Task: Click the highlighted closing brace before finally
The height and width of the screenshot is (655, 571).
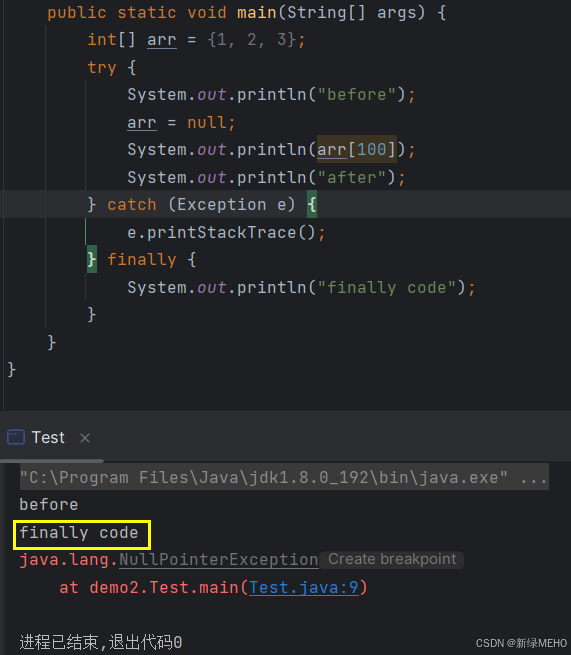Action: (x=92, y=259)
